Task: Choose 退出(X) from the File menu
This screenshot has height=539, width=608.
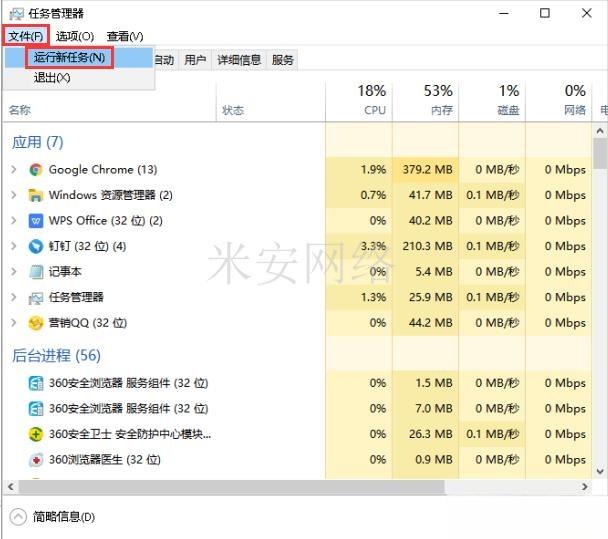Action: [52, 78]
